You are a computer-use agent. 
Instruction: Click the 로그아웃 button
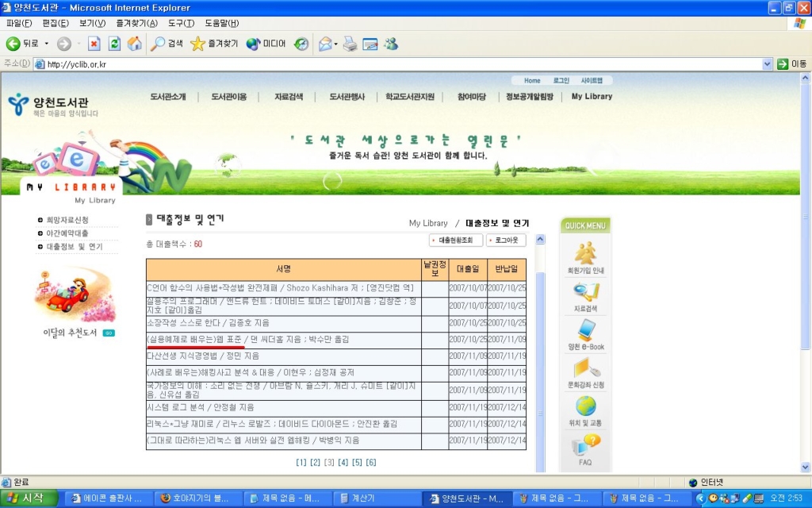tap(506, 241)
